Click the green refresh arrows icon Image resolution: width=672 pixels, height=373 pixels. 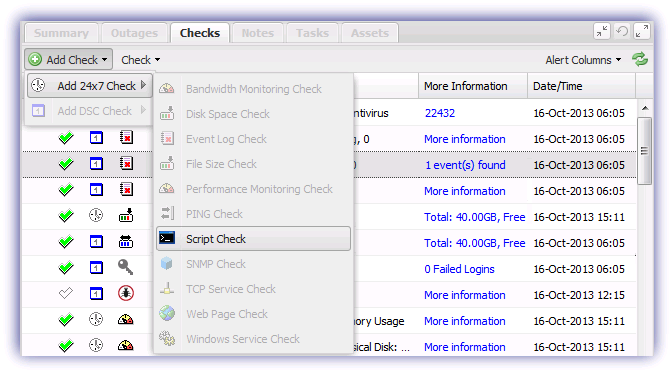pos(640,60)
